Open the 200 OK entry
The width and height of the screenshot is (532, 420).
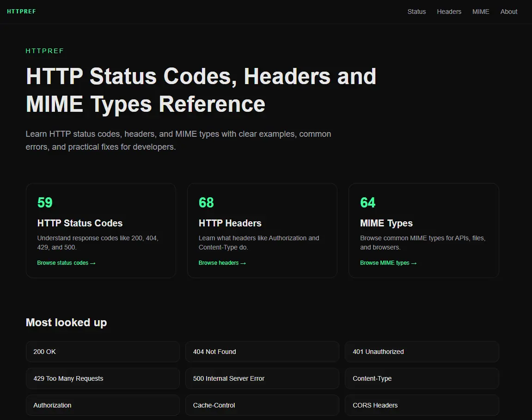(103, 352)
